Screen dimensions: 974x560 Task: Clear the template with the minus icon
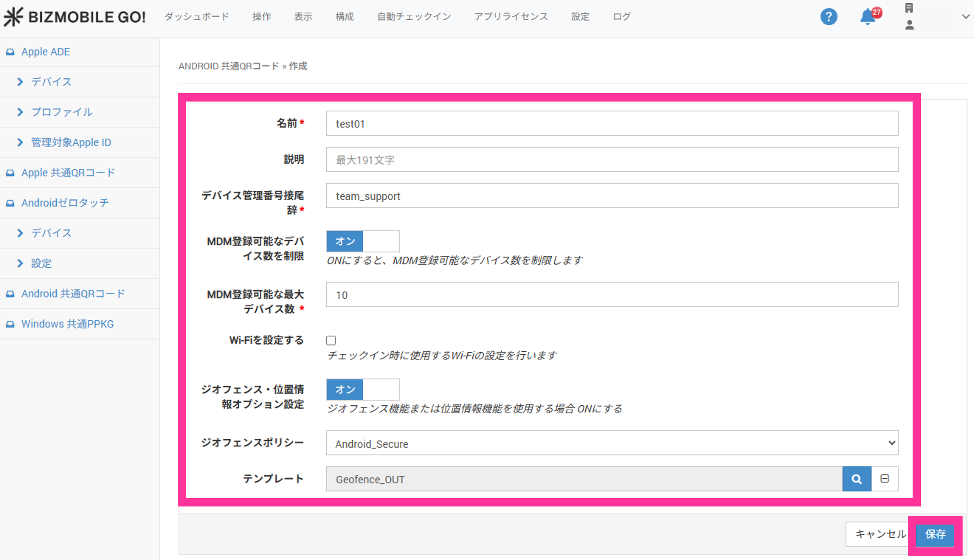pos(885,479)
